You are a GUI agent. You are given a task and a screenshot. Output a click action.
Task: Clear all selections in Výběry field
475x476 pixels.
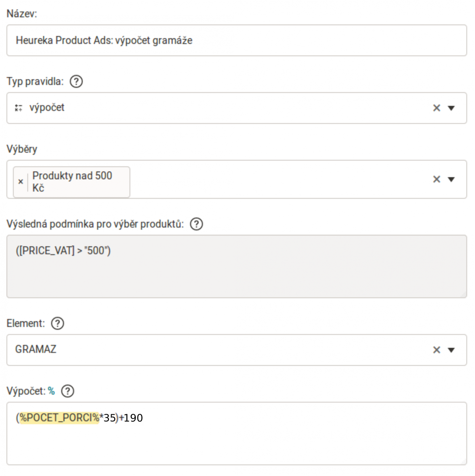[437, 179]
